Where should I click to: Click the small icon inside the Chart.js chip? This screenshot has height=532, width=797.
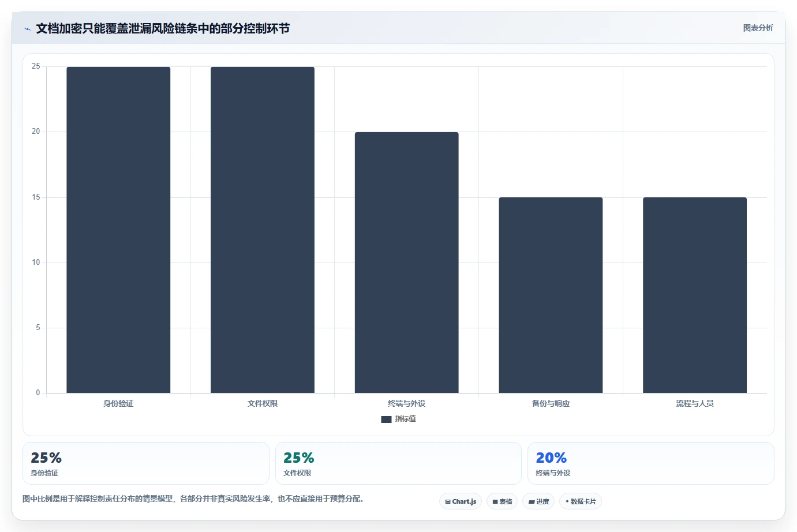tap(448, 502)
